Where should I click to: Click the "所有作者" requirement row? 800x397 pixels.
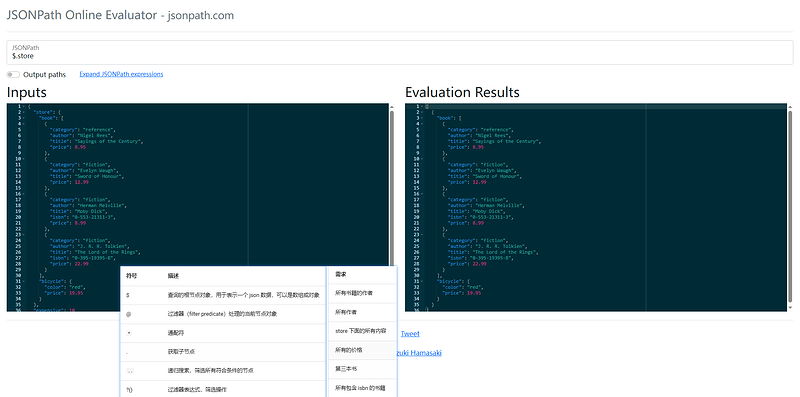pos(362,312)
